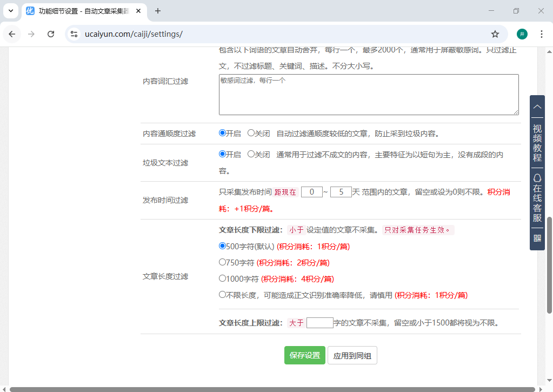Screen dimensions: 553x392
Task: Reload the current page
Action: click(50, 34)
